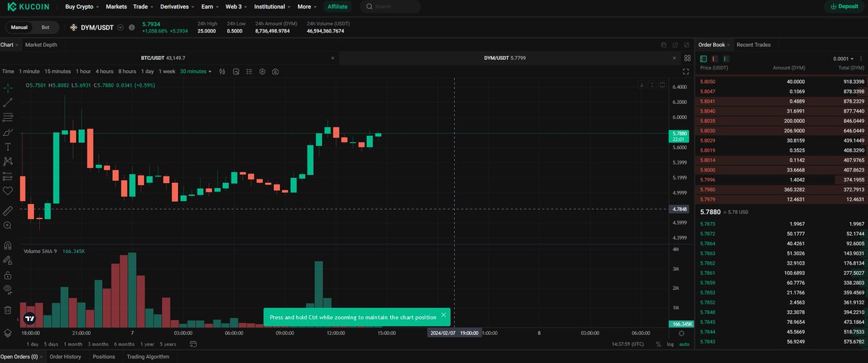Set chart interval to 1 minute

click(x=30, y=72)
